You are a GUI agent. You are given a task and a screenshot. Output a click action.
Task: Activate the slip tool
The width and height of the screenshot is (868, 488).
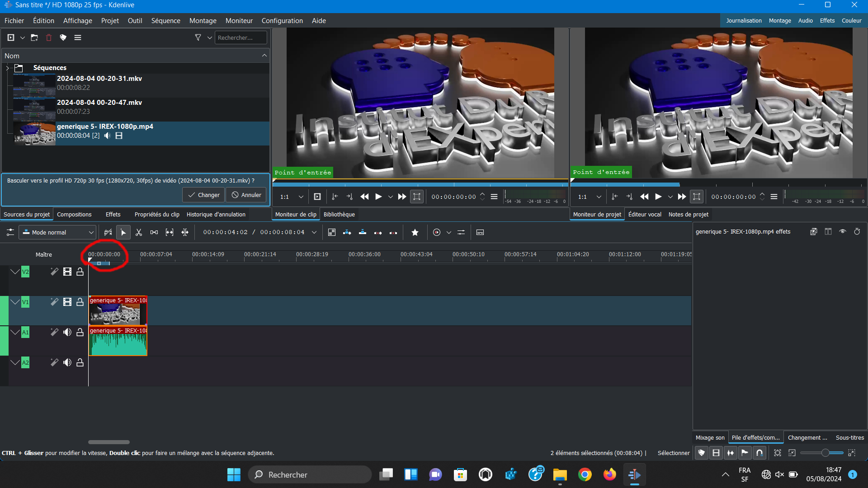[x=170, y=232]
